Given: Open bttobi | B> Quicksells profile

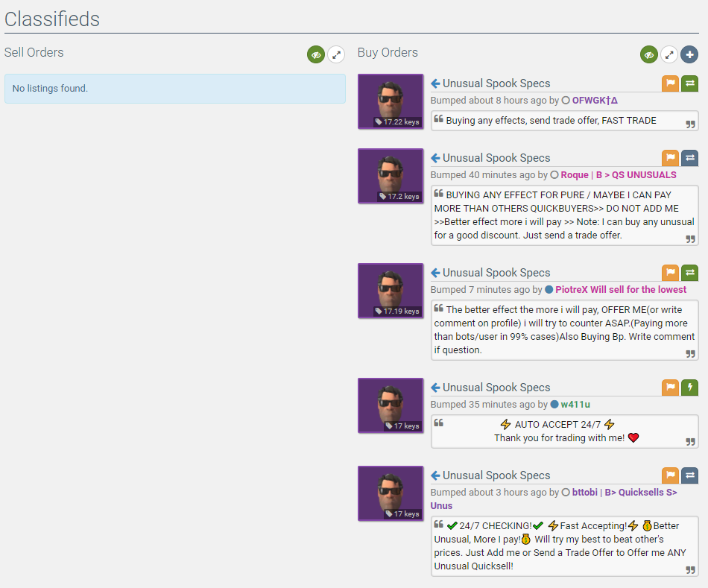Looking at the screenshot, I should click(625, 493).
